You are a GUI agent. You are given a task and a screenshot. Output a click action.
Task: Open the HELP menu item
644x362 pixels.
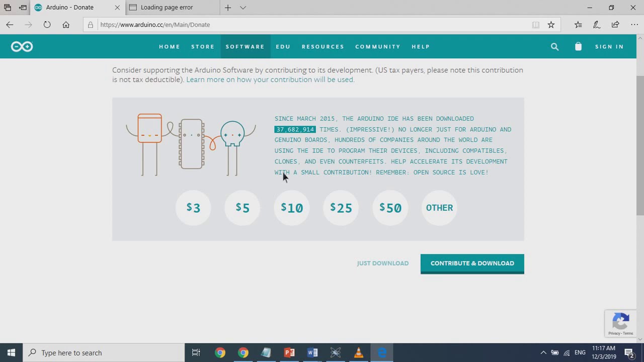point(421,47)
